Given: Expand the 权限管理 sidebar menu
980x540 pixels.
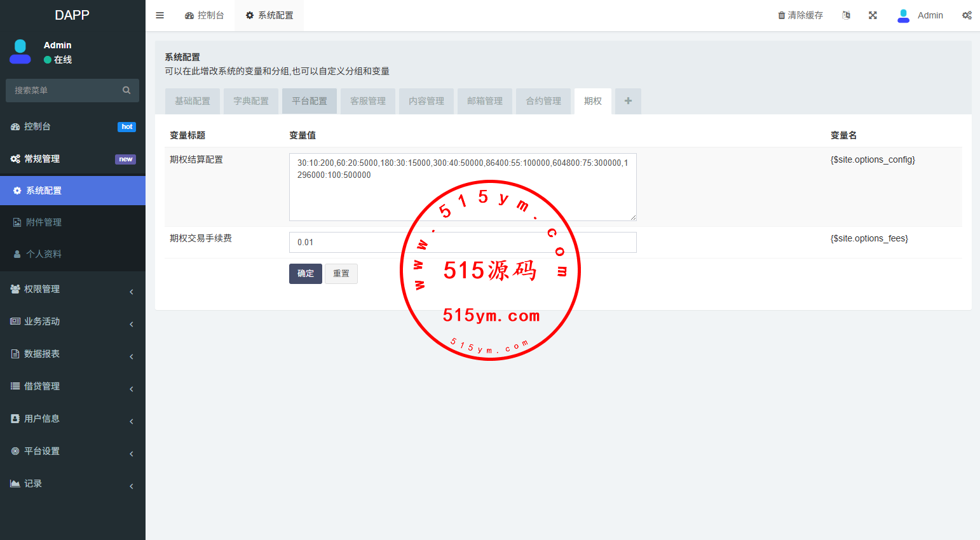Looking at the screenshot, I should pyautogui.click(x=72, y=289).
